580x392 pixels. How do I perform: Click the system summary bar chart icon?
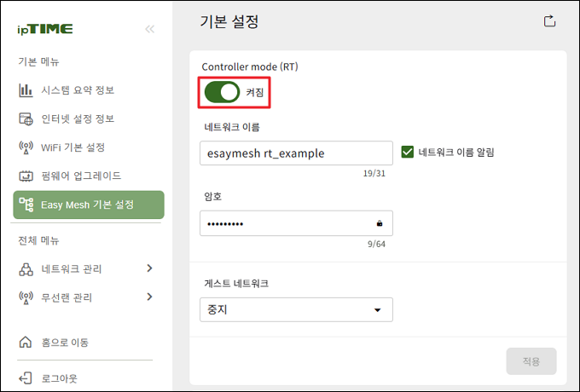(x=26, y=90)
